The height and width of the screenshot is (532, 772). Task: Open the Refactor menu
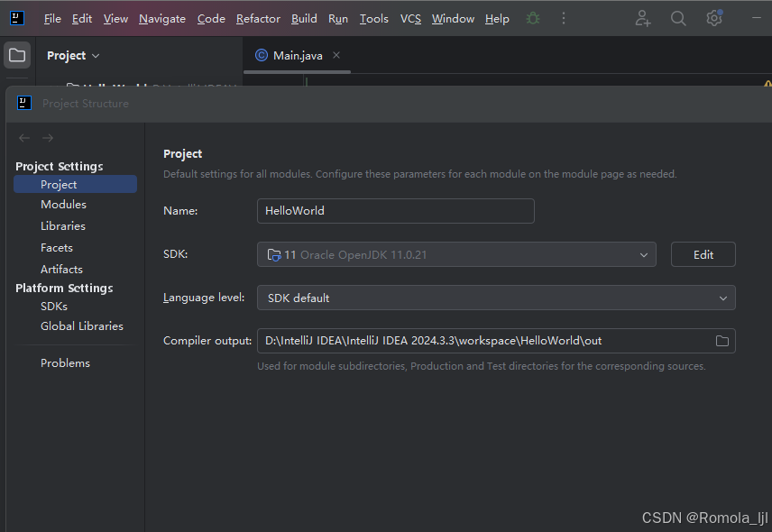[x=258, y=19]
